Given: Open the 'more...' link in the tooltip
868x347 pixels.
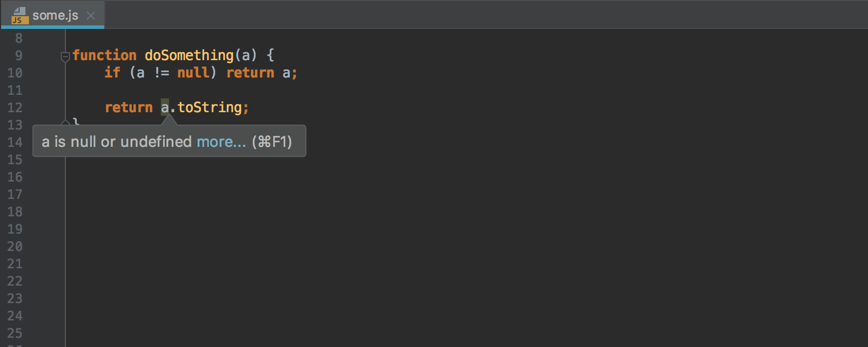Looking at the screenshot, I should coord(222,142).
